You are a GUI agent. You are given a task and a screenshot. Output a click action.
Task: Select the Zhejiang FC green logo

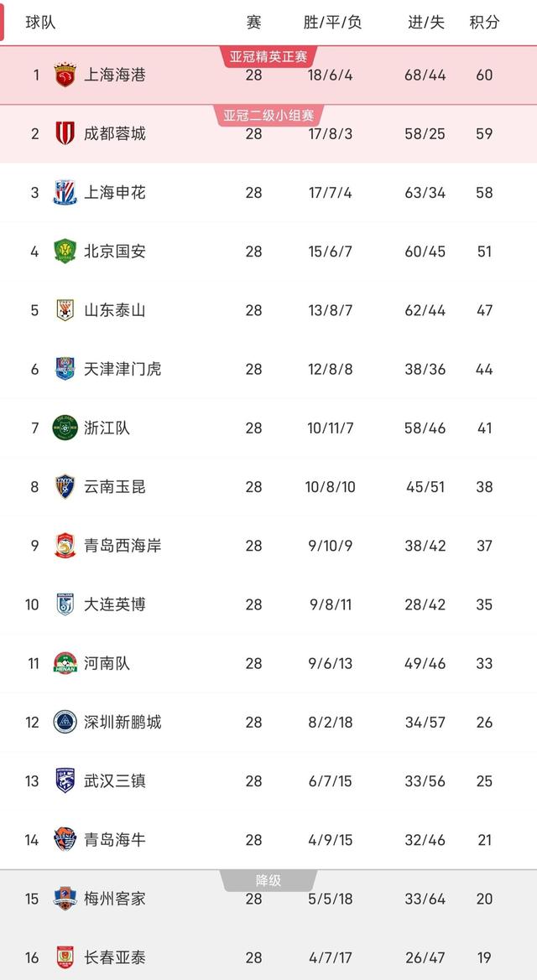coord(65,428)
